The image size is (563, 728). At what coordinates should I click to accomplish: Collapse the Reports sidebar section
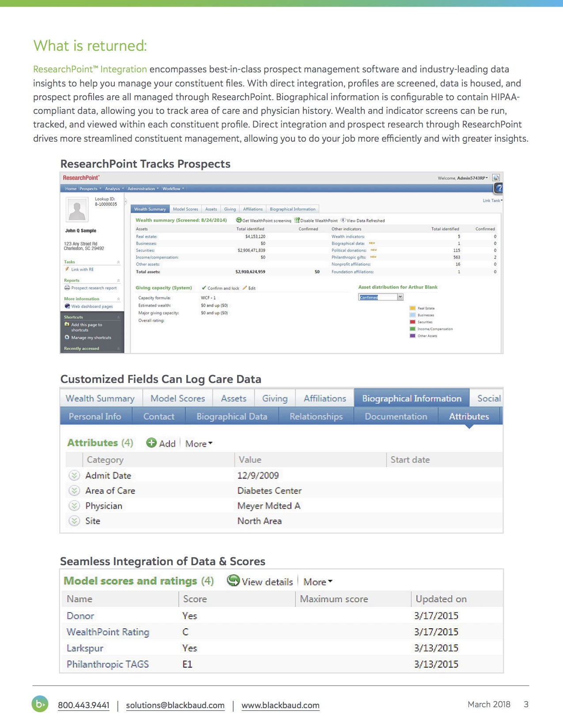[118, 281]
